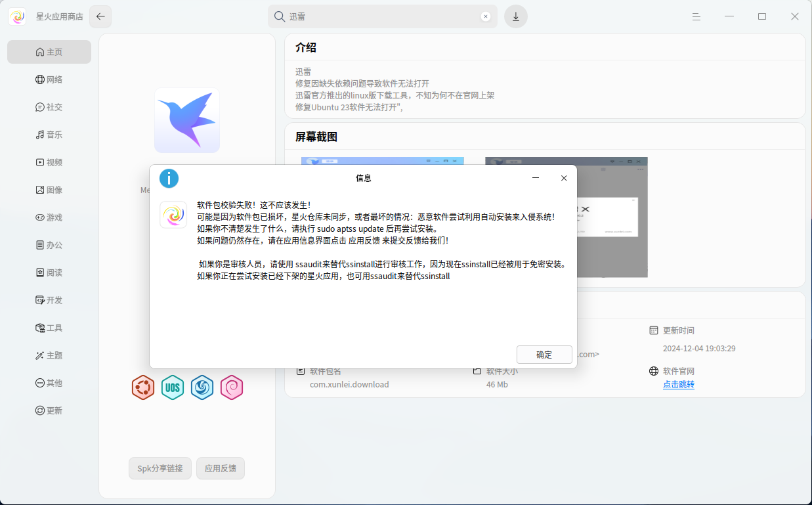
Task: Click the Spark Store logo icon
Action: tap(17, 16)
